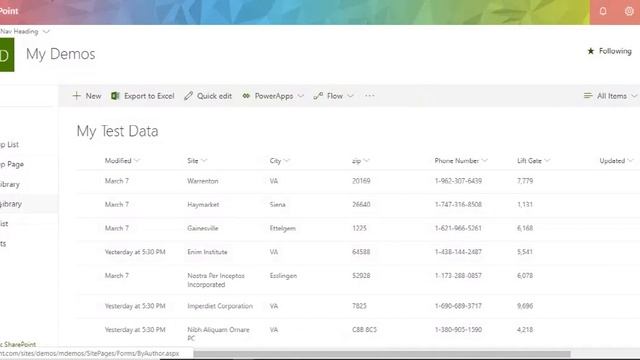Click the Following star icon
This screenshot has height=360, width=640.
pyautogui.click(x=591, y=51)
